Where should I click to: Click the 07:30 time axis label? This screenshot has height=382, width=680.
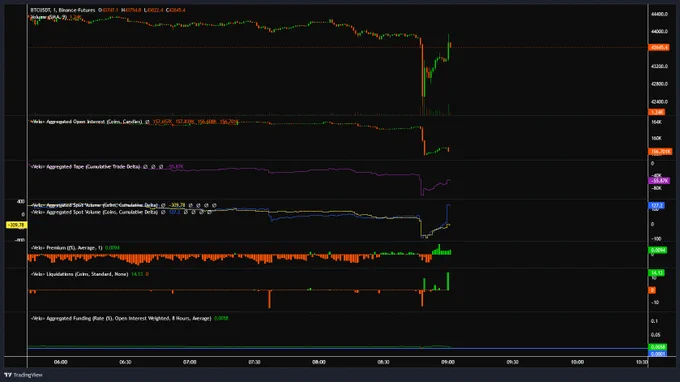point(255,362)
